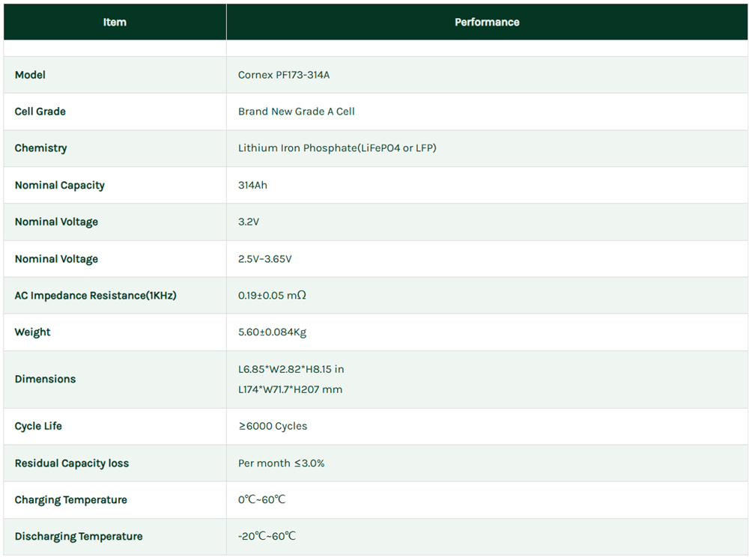Click the "Nominal Capacity" row label

click(x=60, y=185)
